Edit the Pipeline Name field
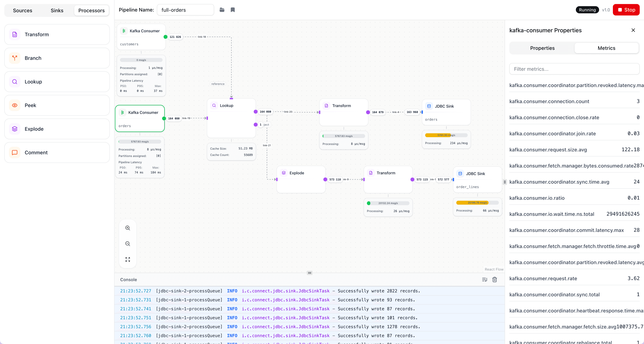The image size is (644, 344). click(185, 10)
